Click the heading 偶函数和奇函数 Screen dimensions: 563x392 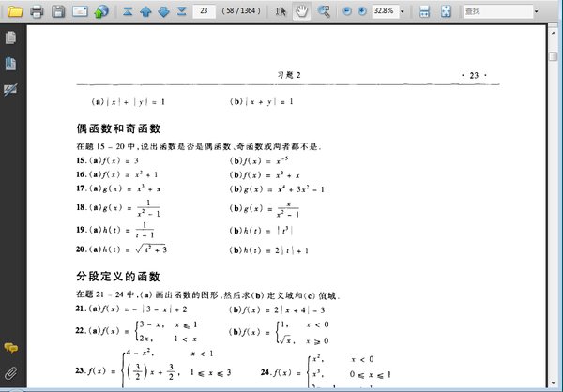118,128
